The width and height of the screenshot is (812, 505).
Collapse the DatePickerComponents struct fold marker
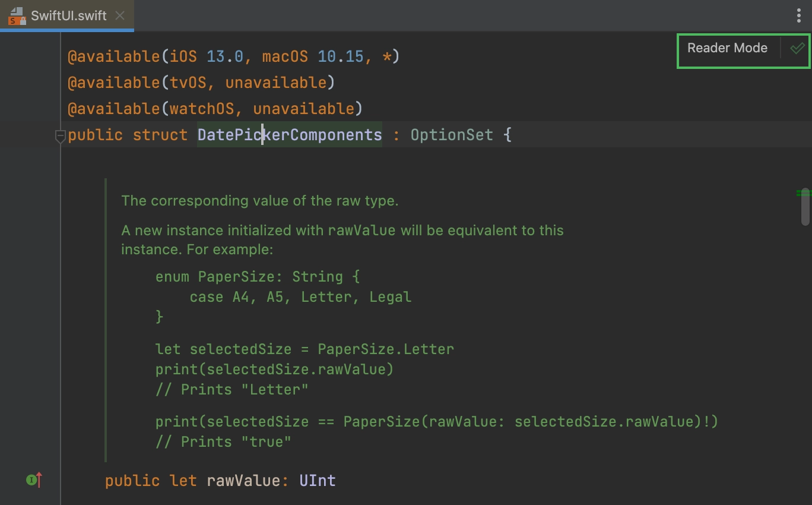[x=60, y=136]
